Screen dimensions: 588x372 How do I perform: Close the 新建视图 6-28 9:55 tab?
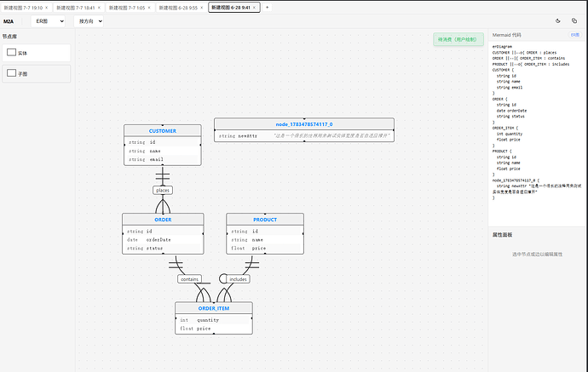pos(201,8)
